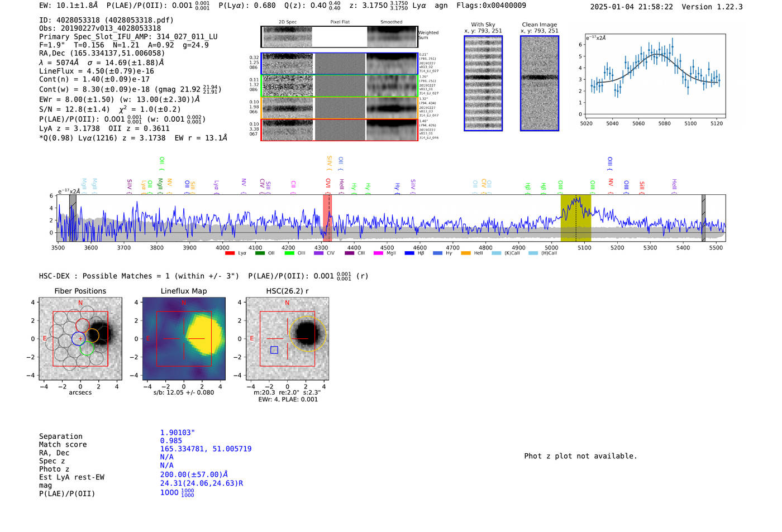Select the green-bordered fiber spectrum row
This screenshot has height=532, width=782.
pos(339,86)
